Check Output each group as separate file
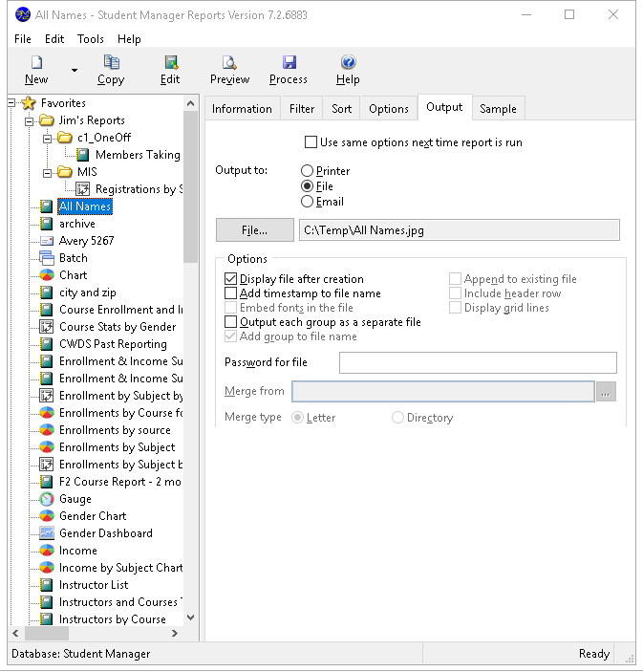 point(230,322)
